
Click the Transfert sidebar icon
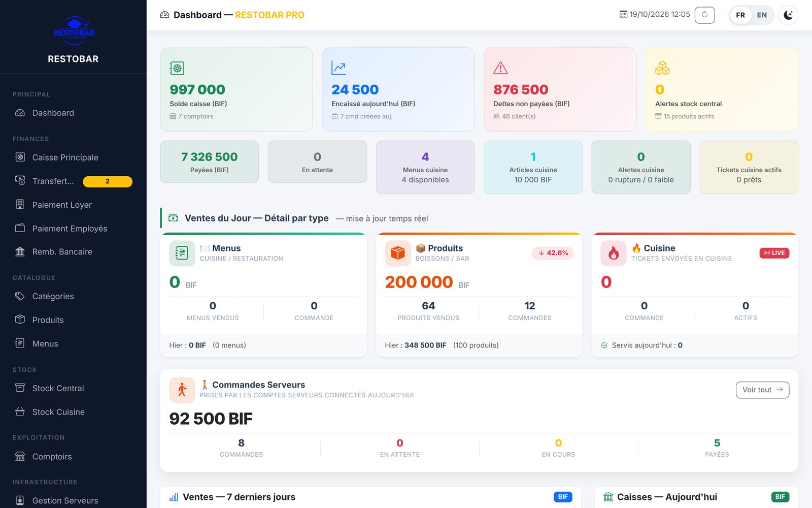(20, 181)
